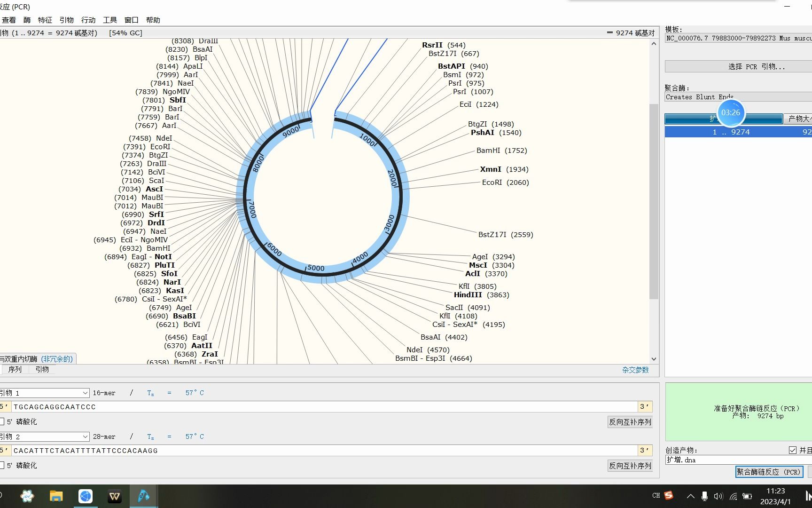Select the MscI (3304) enzyme site

click(492, 265)
